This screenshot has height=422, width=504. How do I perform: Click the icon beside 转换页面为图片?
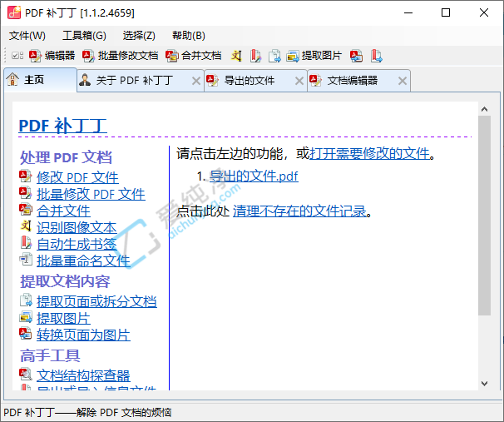(26, 334)
